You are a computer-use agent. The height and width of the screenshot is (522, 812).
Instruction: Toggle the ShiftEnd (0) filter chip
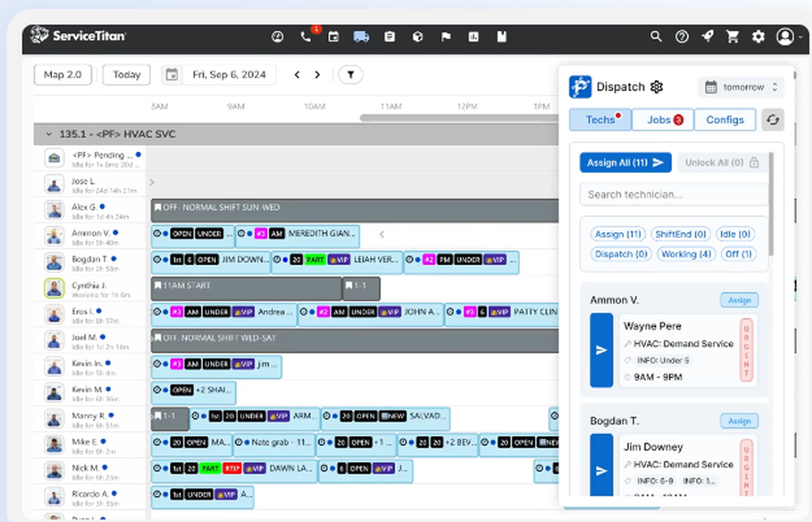tap(680, 234)
